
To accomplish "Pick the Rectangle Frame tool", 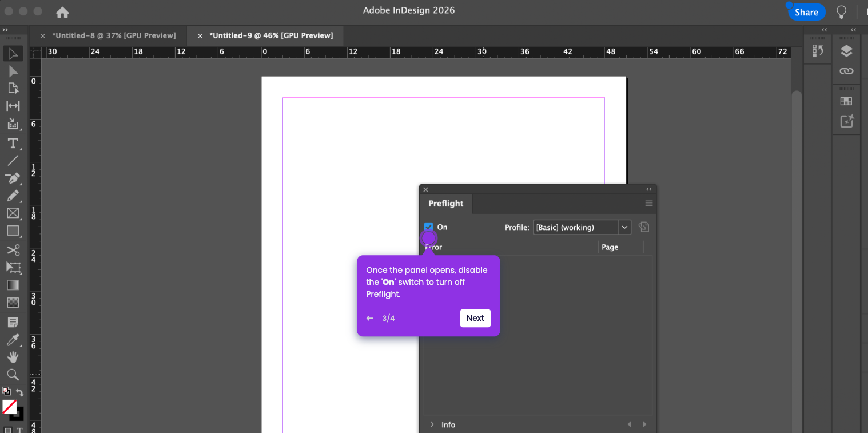I will pyautogui.click(x=13, y=213).
